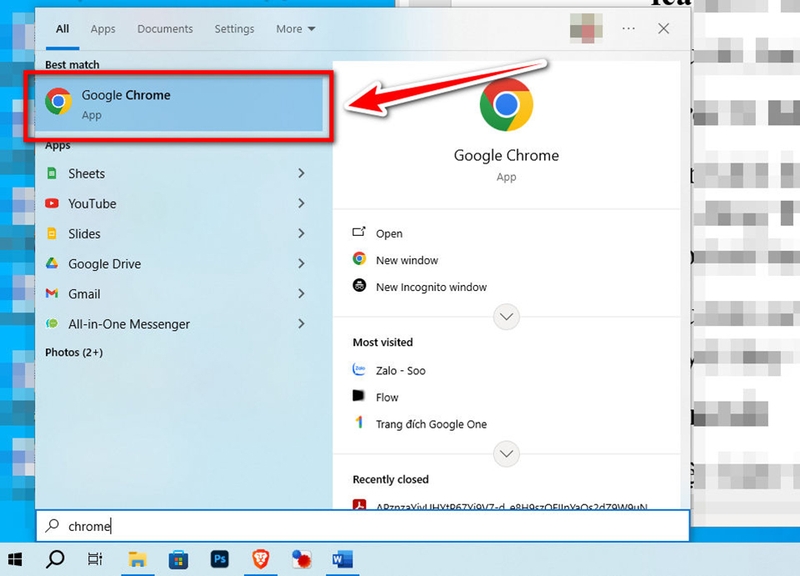Expand the Sheets result arrow
This screenshot has width=800, height=576.
point(302,173)
